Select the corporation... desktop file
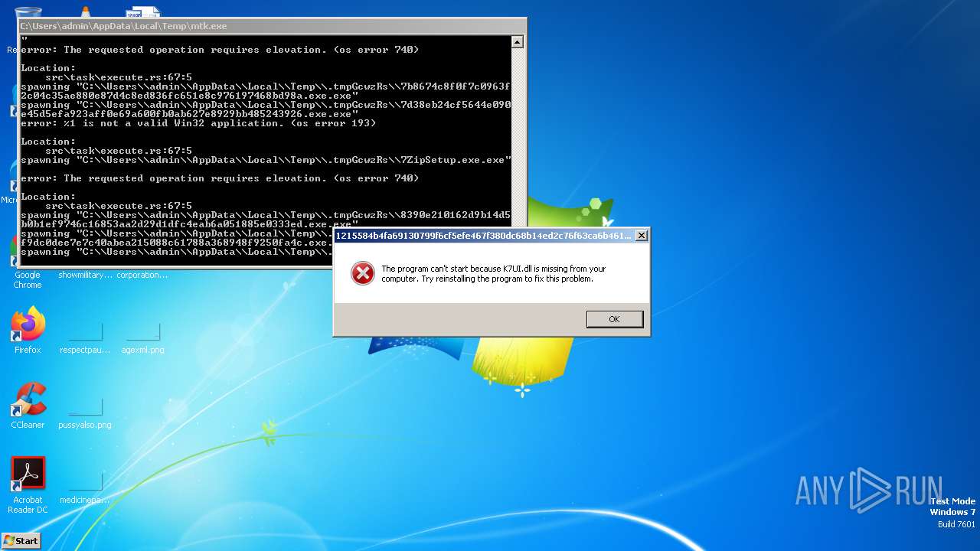 click(x=142, y=275)
